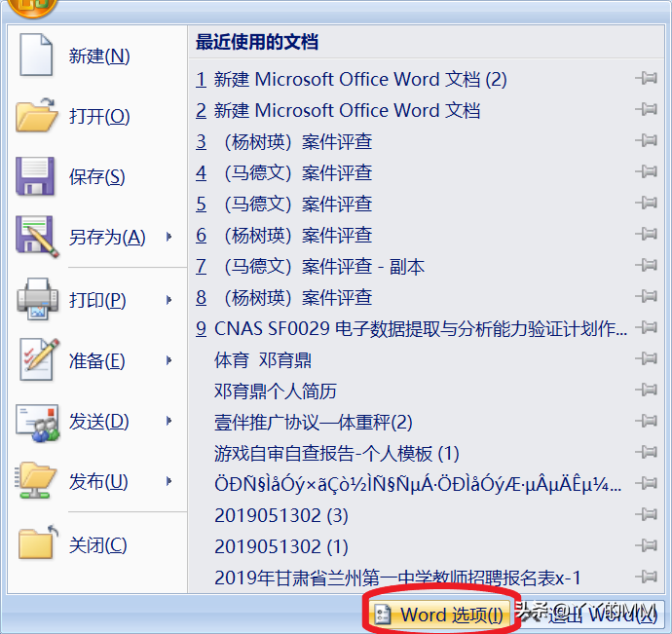Open recent file 5 (马德文) 案件评查
Viewport: 672px width, 634px height.
[283, 205]
